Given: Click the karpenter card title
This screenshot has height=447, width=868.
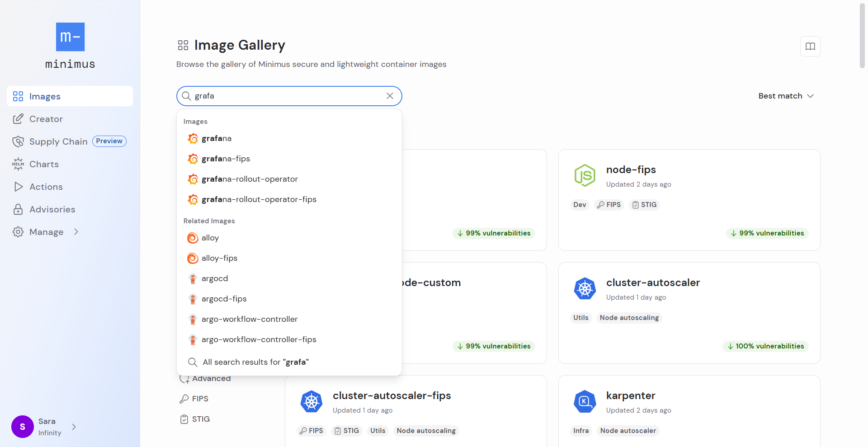Looking at the screenshot, I should point(631,395).
